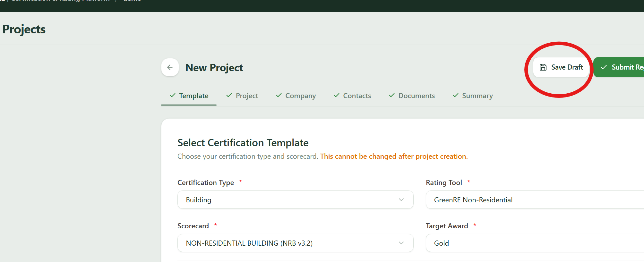Image resolution: width=644 pixels, height=262 pixels.
Task: Click the Projects page heading
Action: pyautogui.click(x=24, y=29)
